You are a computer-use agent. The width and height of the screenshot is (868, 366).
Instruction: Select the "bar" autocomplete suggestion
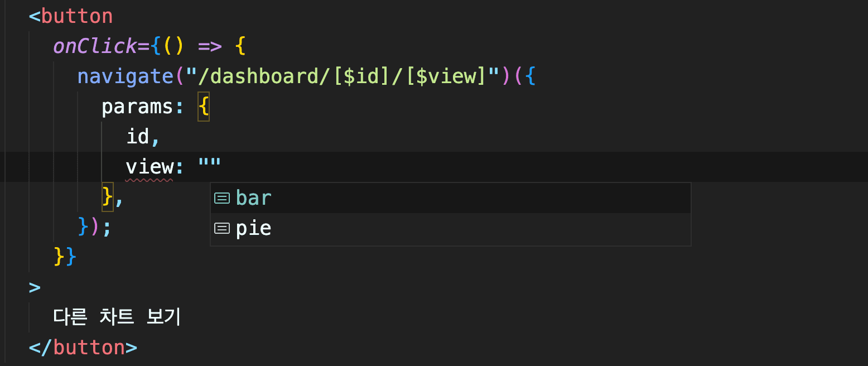pos(450,198)
